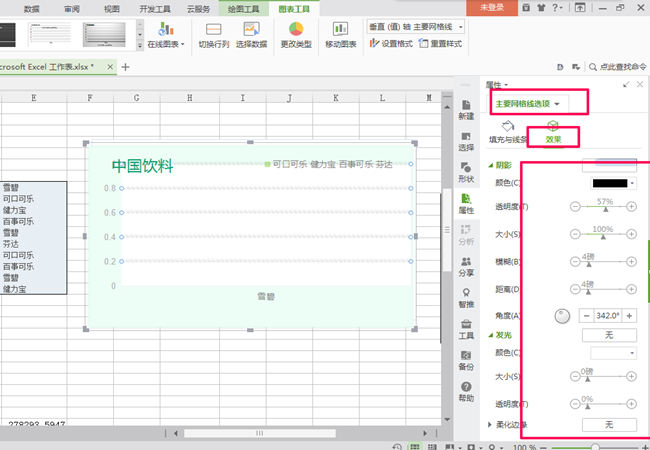Click the angle dial knob for 角度
The height and width of the screenshot is (450, 650).
coord(562,316)
